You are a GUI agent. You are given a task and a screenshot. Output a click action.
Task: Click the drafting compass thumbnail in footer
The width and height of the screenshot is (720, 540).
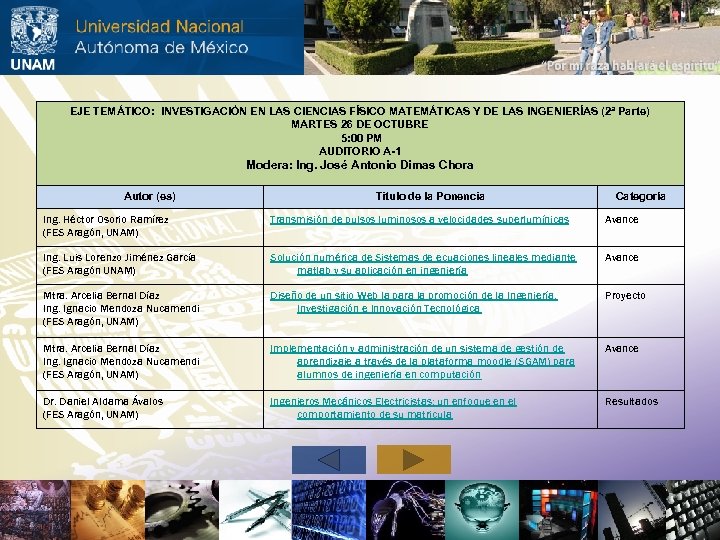255,510
